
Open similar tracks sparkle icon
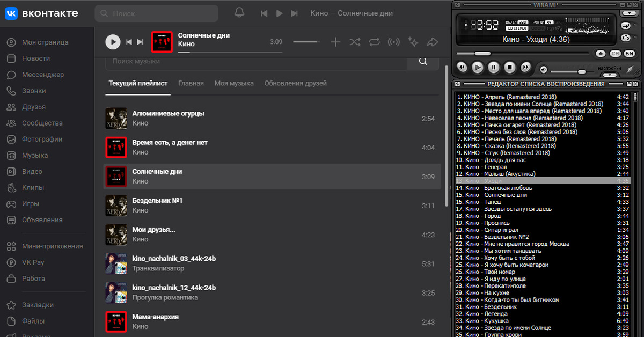coord(413,42)
